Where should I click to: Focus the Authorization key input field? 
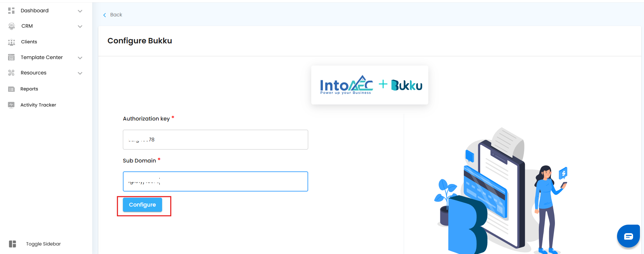(215, 140)
